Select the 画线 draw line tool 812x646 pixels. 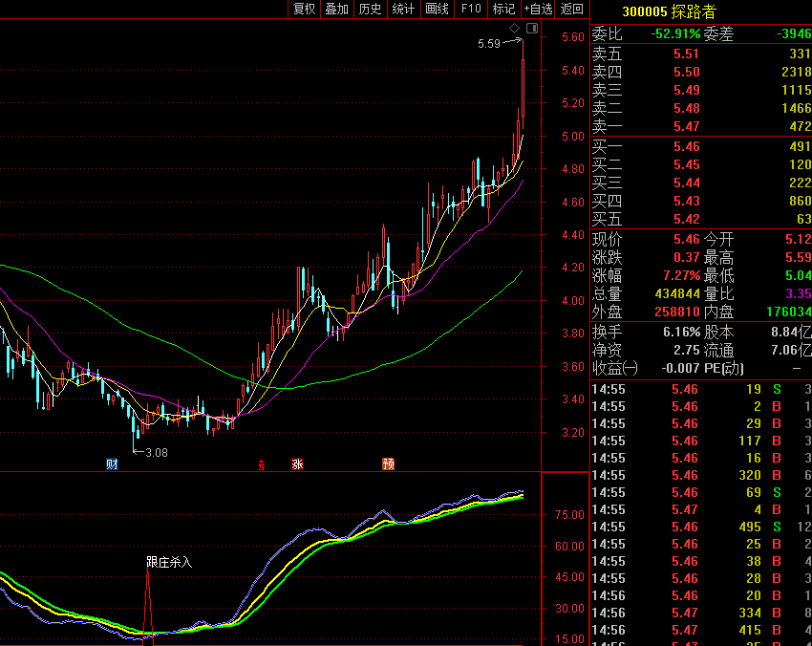pyautogui.click(x=437, y=9)
